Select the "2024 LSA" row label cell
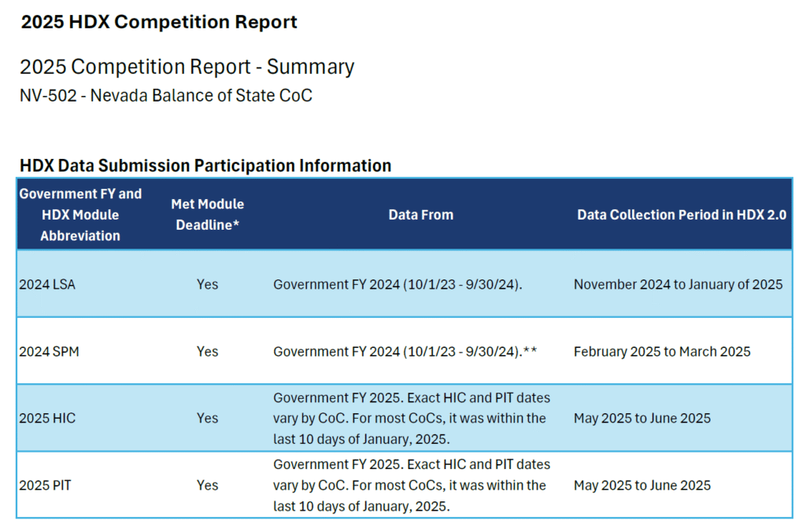This screenshot has height=532, width=806. pos(47,284)
